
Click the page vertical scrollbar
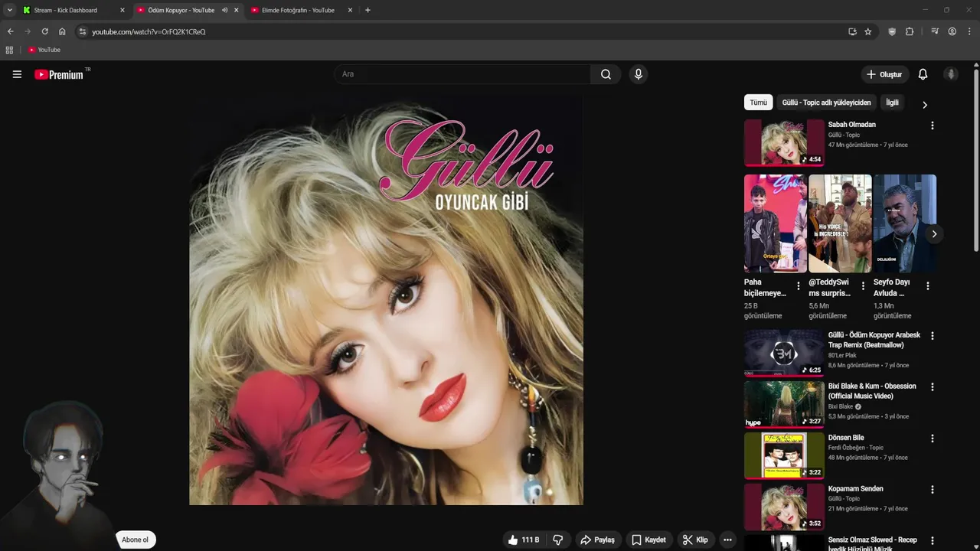tap(976, 161)
